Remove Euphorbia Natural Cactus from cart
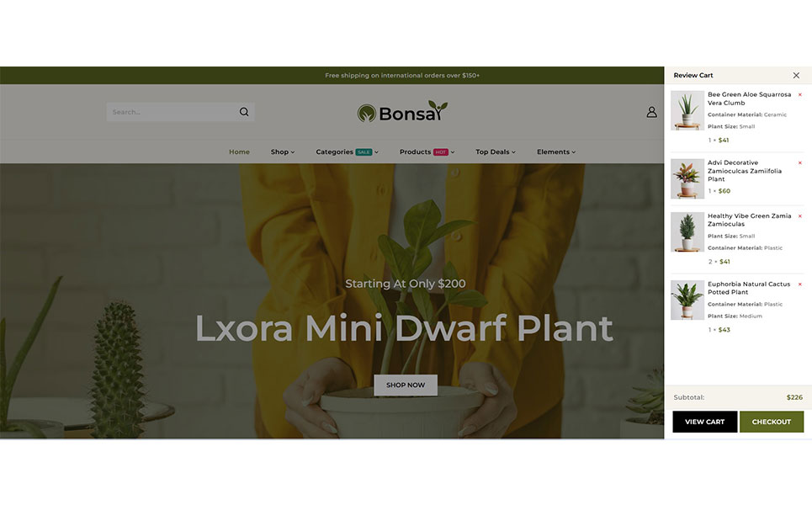The width and height of the screenshot is (812, 505). pyautogui.click(x=800, y=284)
